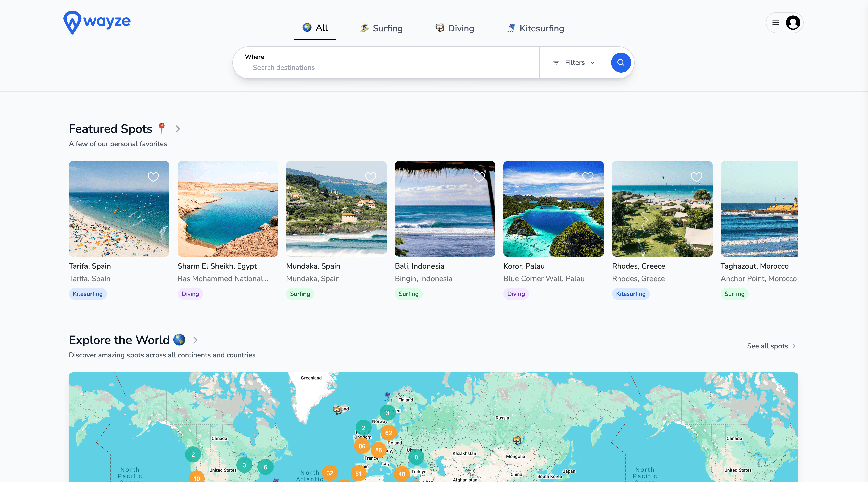Screen dimensions: 868x482
Task: Click chevron next to Explore the World
Action: [195, 340]
